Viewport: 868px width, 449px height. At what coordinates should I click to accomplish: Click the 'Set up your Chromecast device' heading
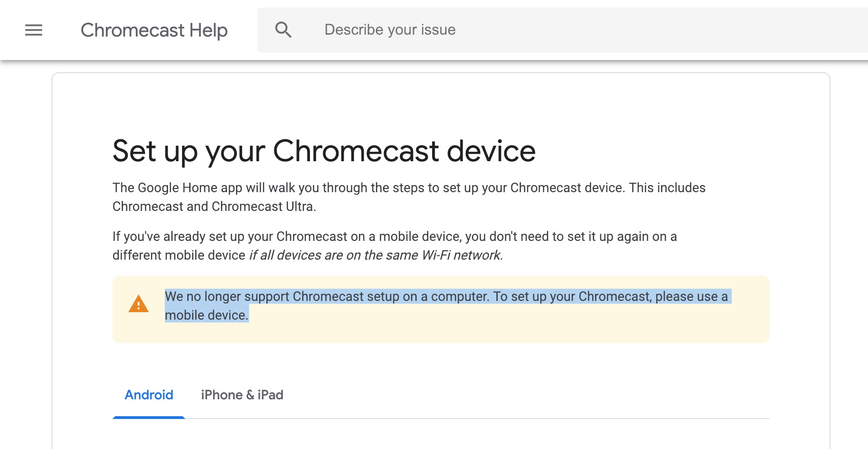tap(324, 150)
